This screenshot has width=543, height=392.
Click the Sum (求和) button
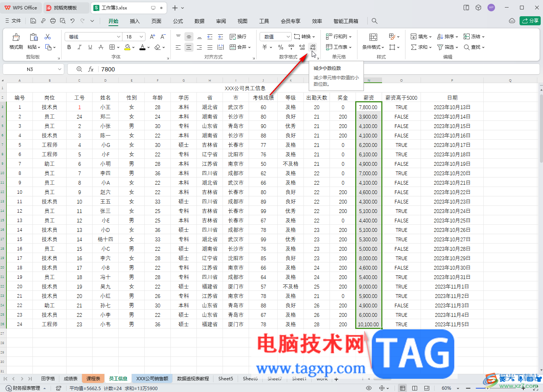pyautogui.click(x=421, y=47)
